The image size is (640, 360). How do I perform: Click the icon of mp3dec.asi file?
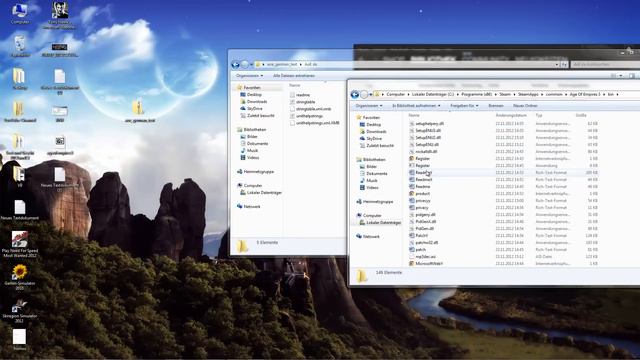(x=412, y=256)
